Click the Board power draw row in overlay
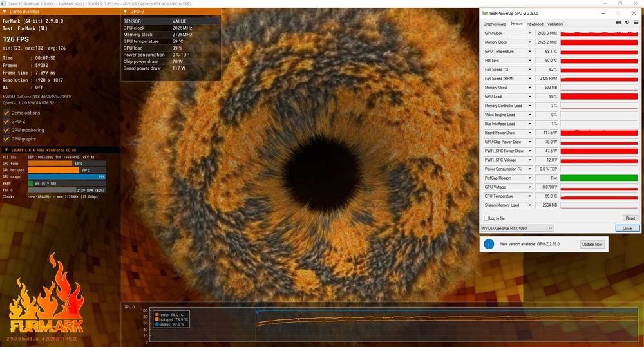644x347 pixels. click(x=171, y=68)
